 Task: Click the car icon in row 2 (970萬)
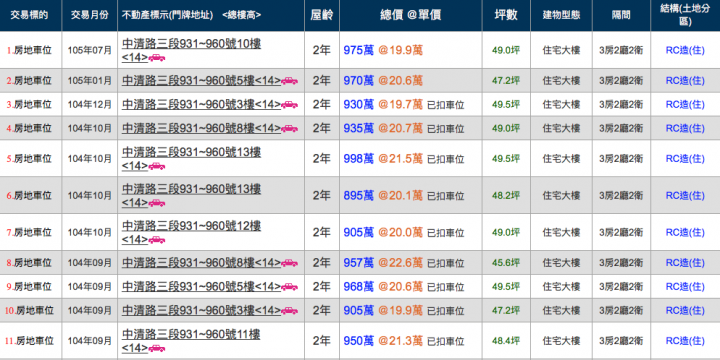pos(289,81)
